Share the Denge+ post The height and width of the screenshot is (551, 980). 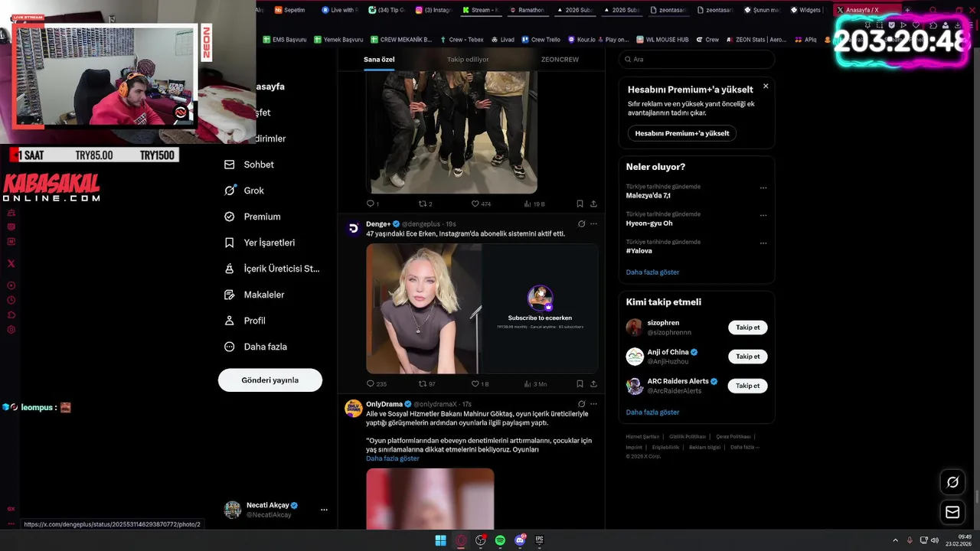coord(593,384)
